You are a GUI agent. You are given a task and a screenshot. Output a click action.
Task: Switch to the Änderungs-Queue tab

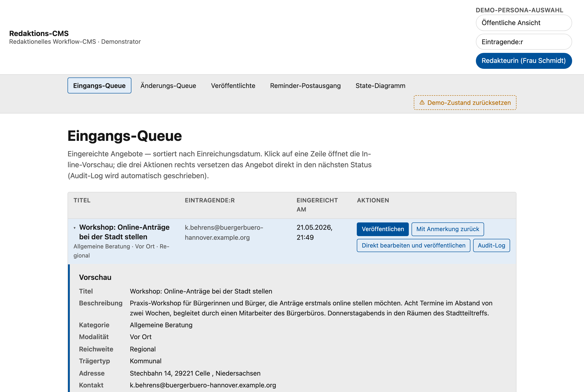168,85
